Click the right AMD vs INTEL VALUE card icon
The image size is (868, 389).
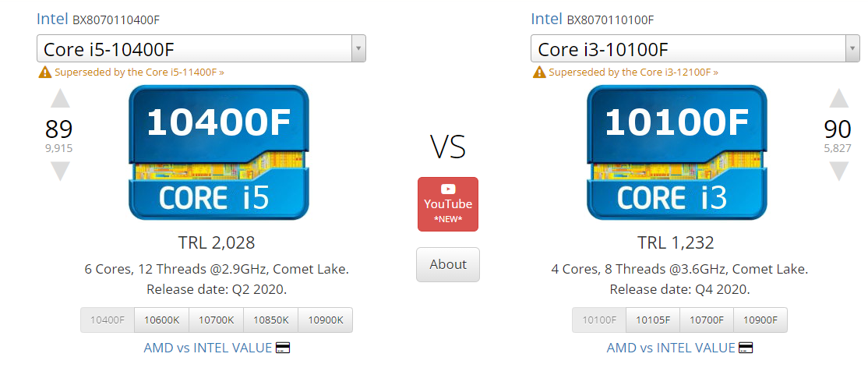click(746, 348)
